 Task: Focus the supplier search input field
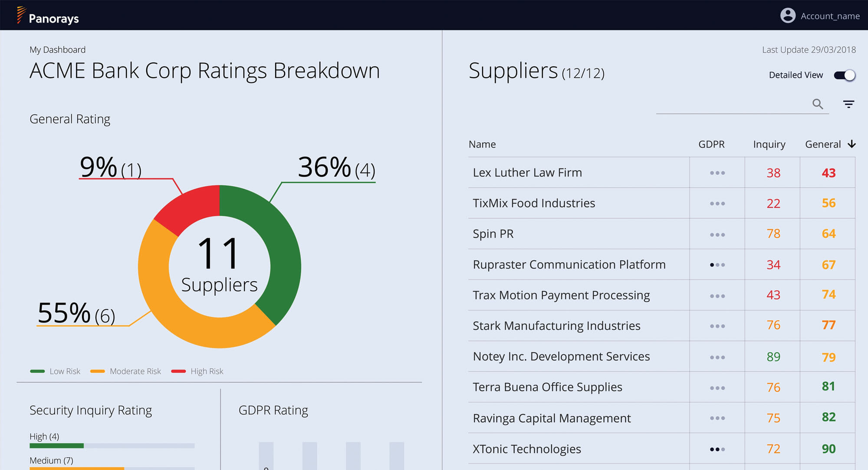point(733,104)
